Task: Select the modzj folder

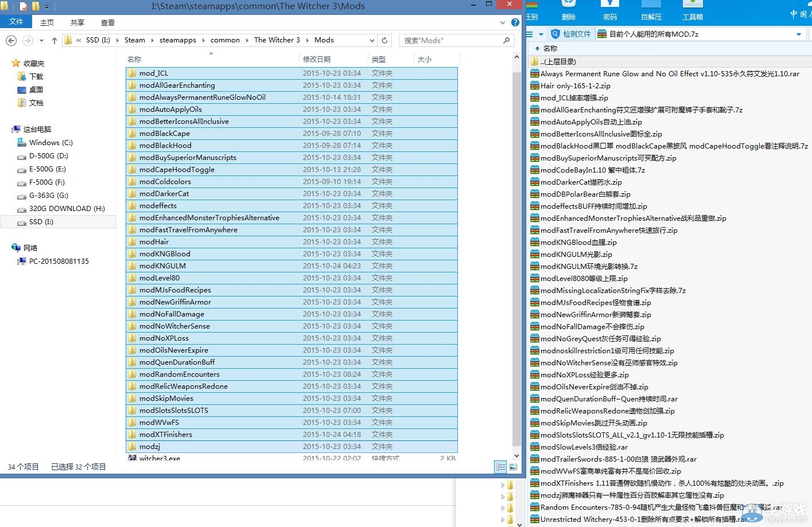Action: [x=292, y=446]
